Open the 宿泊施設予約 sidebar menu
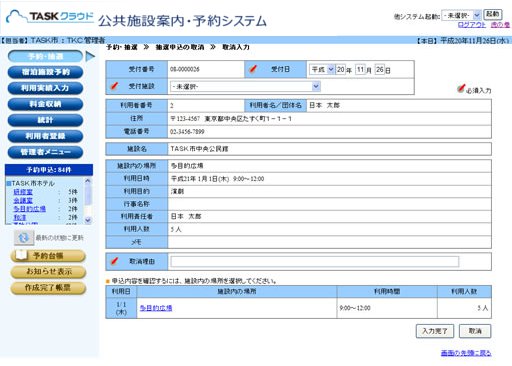 pyautogui.click(x=45, y=72)
